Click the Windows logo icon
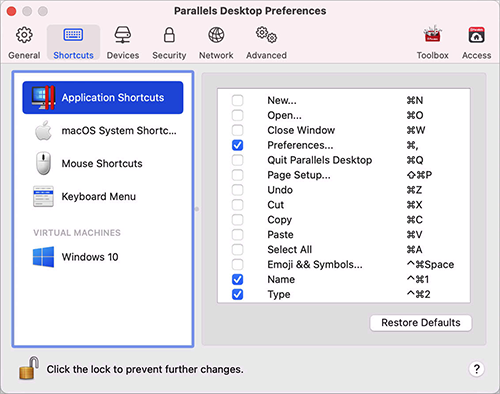 (43, 257)
